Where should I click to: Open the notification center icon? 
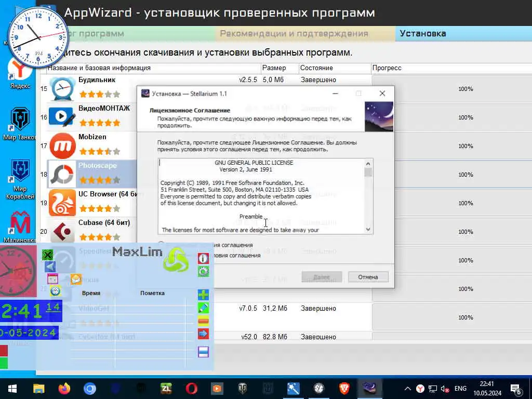click(x=516, y=389)
